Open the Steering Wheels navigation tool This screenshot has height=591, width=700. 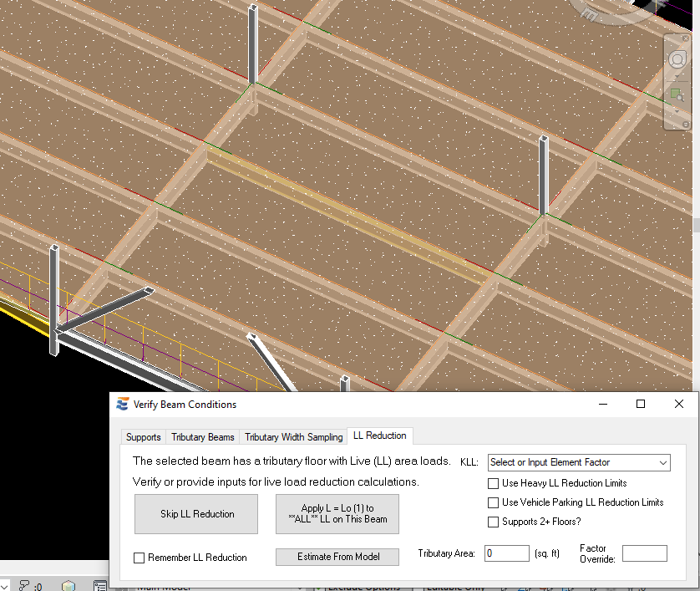click(x=677, y=60)
